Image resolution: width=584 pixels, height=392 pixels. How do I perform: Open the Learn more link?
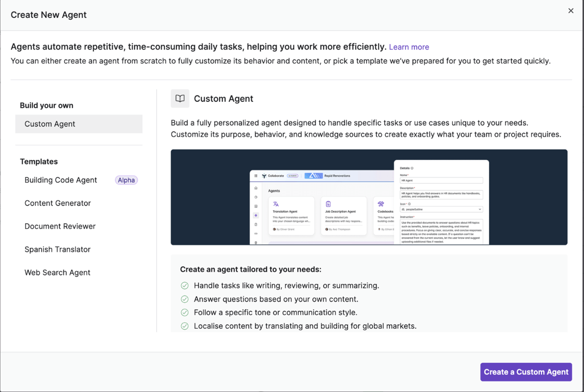(409, 47)
